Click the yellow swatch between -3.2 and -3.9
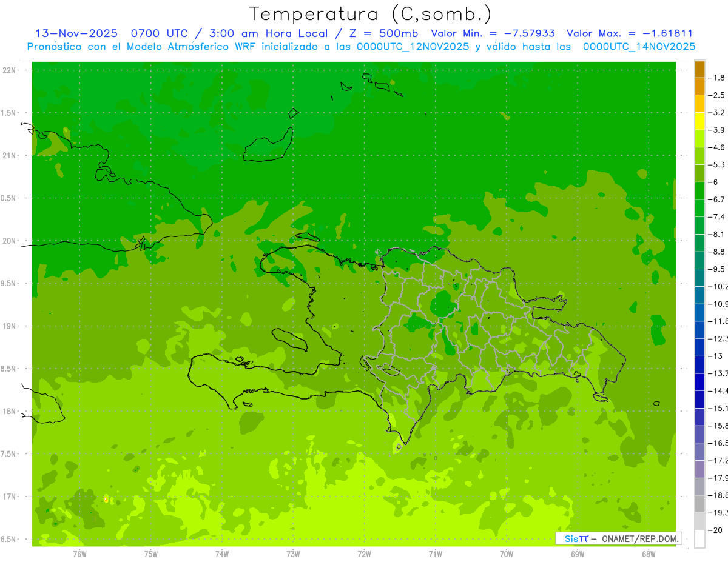The image size is (728, 562). tap(699, 121)
